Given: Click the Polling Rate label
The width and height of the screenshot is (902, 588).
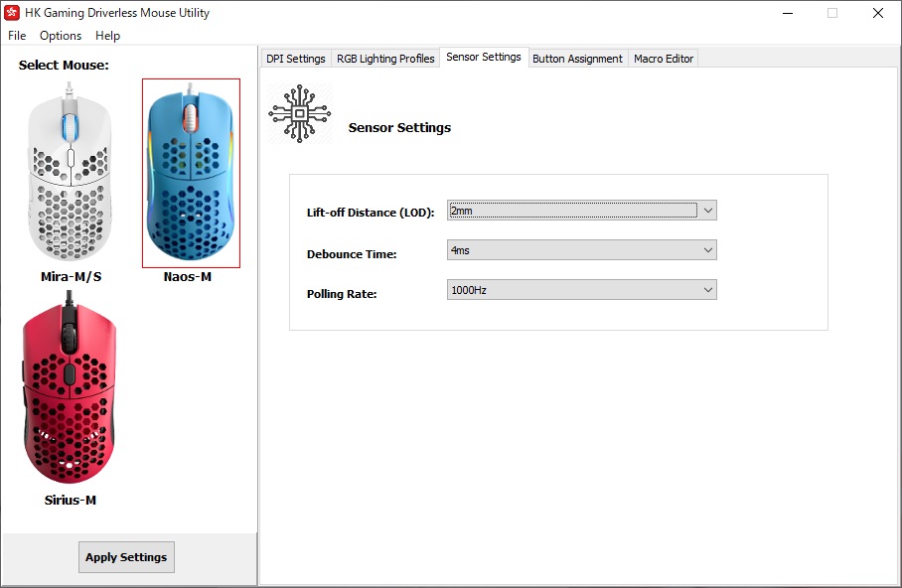Looking at the screenshot, I should tap(342, 294).
